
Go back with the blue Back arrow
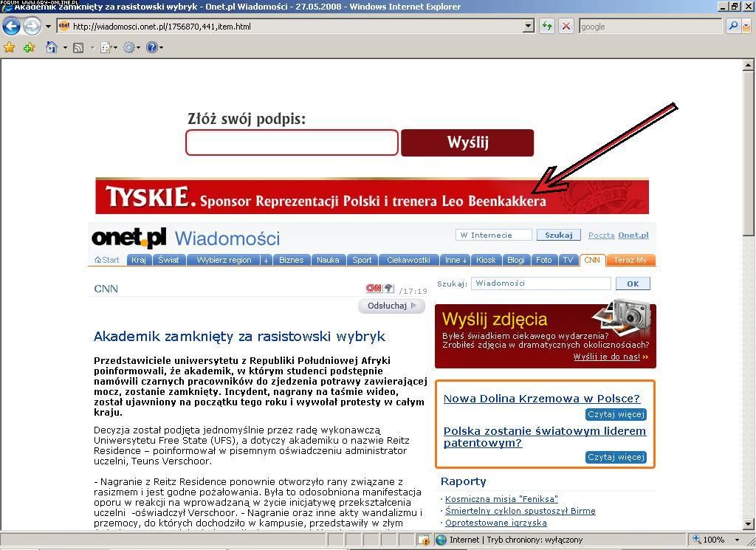[x=12, y=26]
